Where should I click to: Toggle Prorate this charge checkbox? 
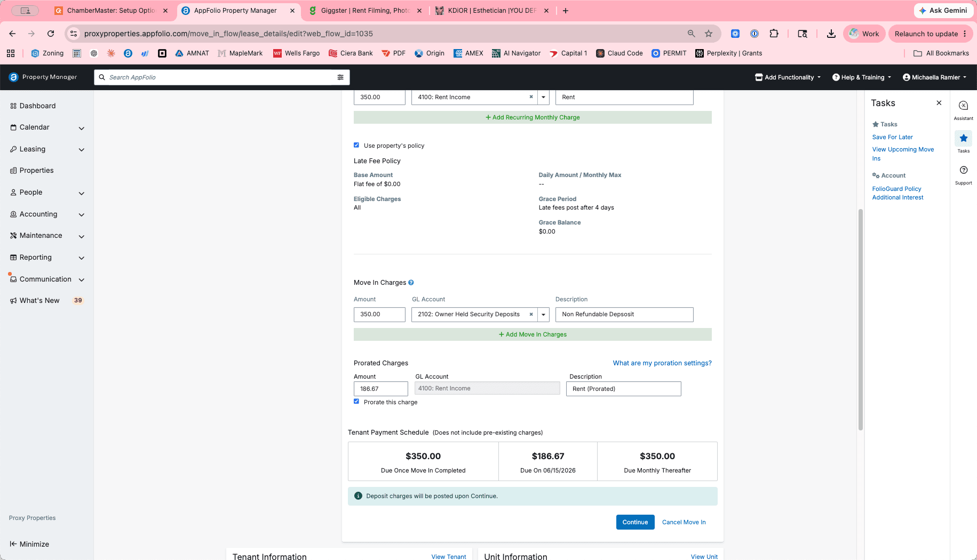click(x=356, y=402)
